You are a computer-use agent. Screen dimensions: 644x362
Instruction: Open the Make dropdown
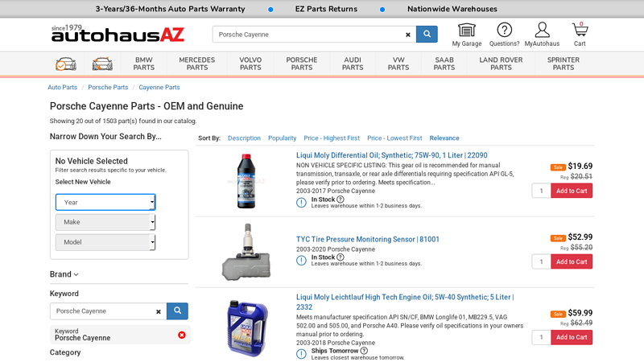(x=105, y=222)
